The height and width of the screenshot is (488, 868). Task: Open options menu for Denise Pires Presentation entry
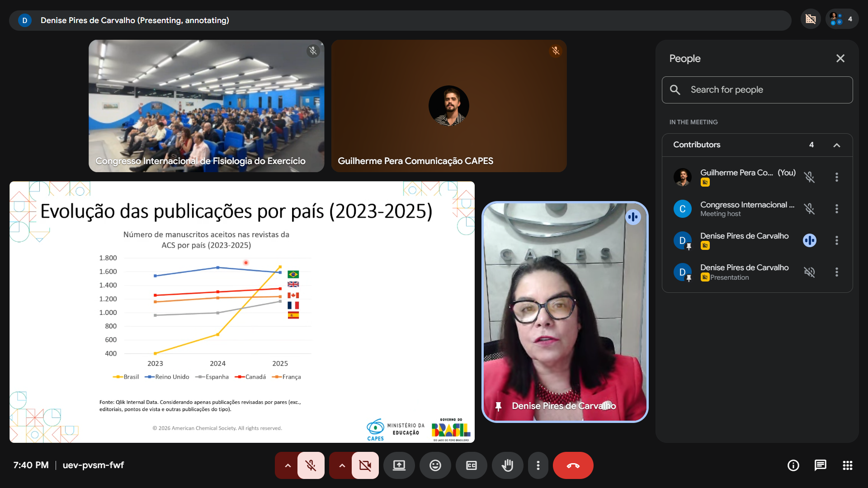[836, 272]
